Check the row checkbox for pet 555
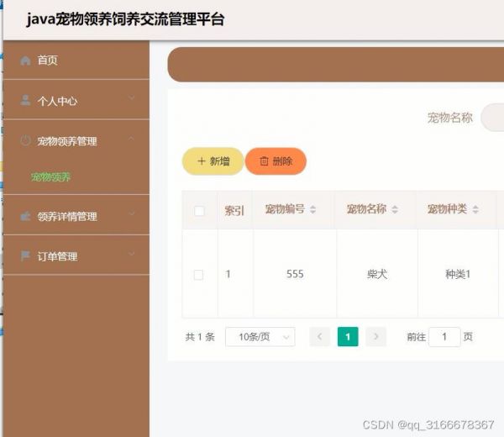 (x=198, y=275)
